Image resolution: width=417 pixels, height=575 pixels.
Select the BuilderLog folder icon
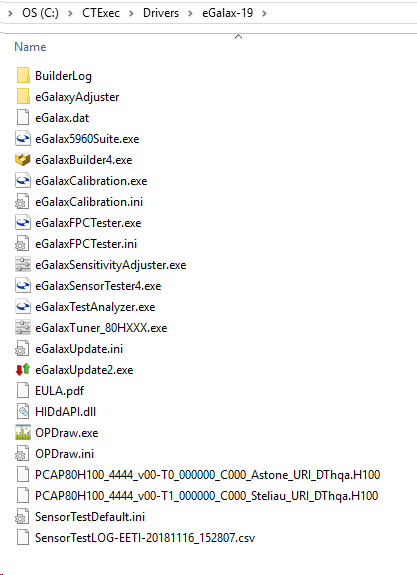point(23,76)
